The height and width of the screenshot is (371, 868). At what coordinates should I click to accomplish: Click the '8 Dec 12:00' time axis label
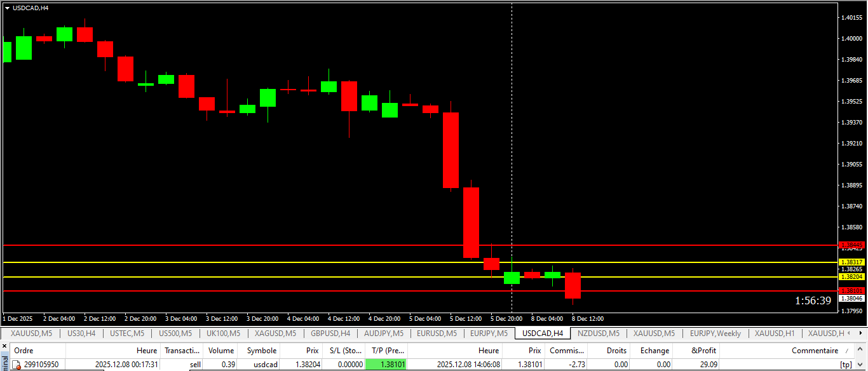coord(588,319)
